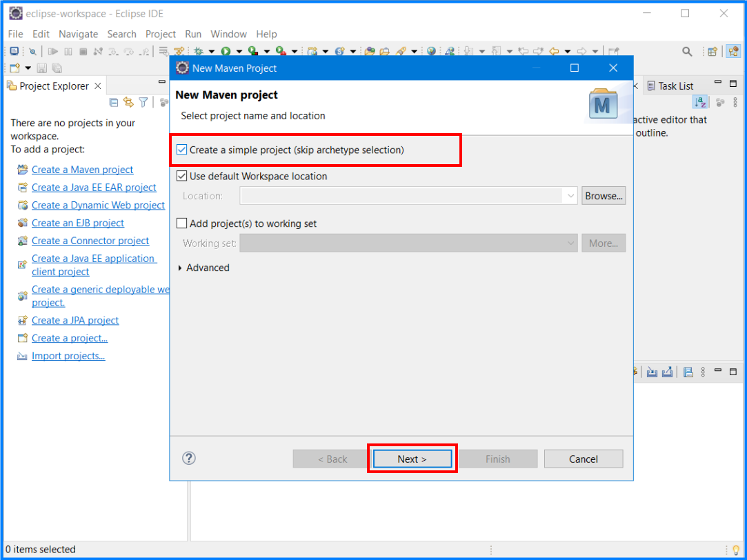Click the Save icon in the toolbar
The width and height of the screenshot is (747, 560).
(x=41, y=68)
